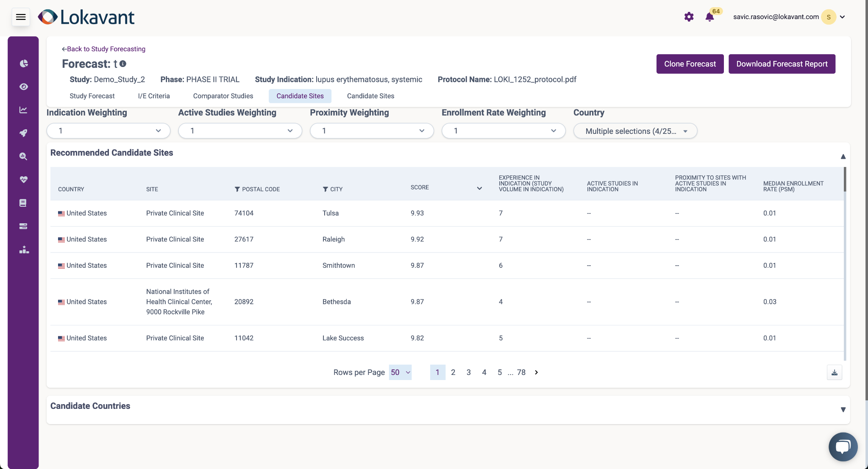Click postal code 74104 cell
The width and height of the screenshot is (868, 469).
click(244, 213)
